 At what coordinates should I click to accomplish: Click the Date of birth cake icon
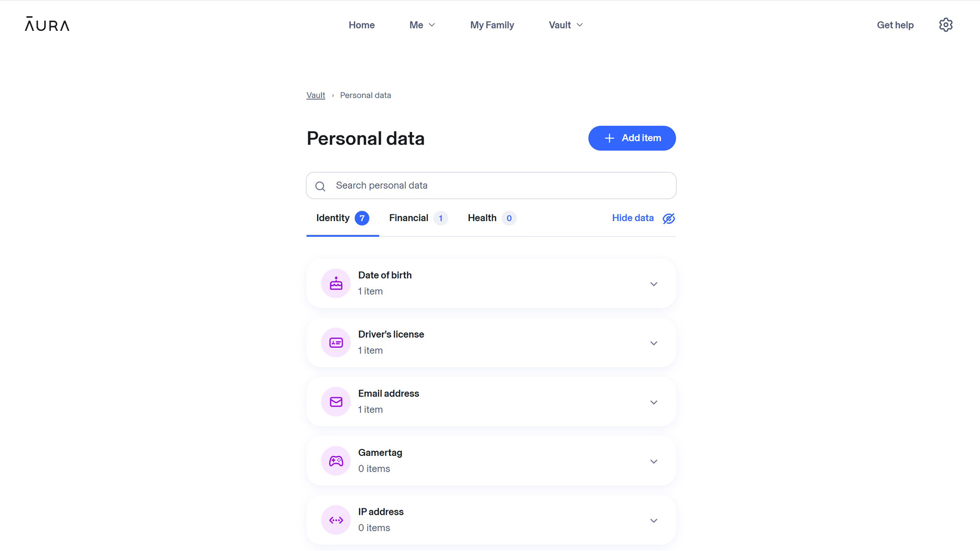coord(336,283)
